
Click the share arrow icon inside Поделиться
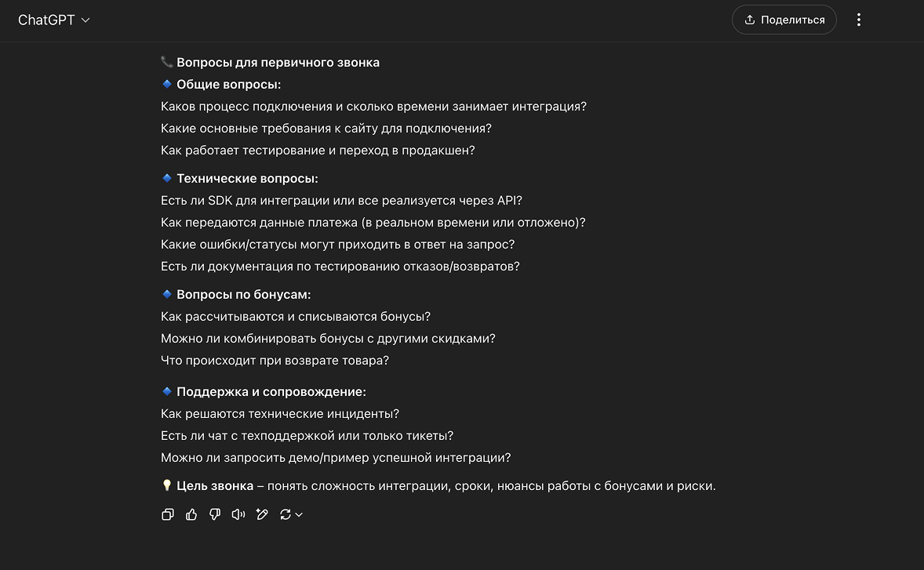point(752,20)
